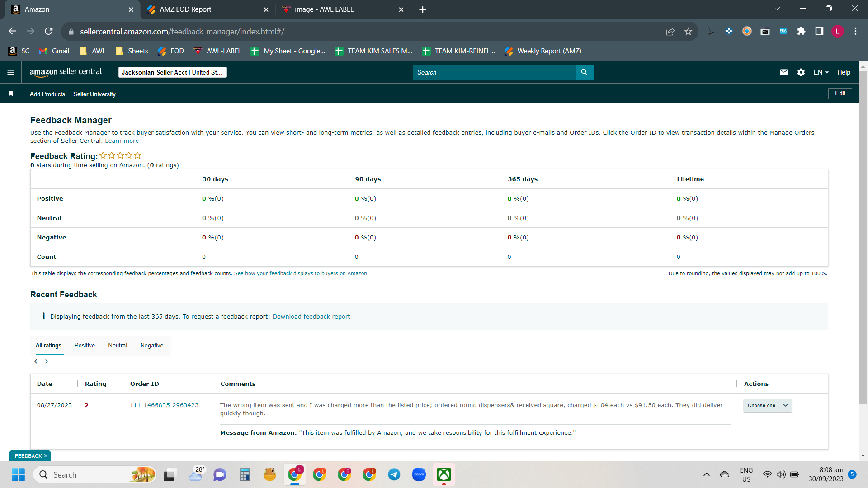Open the browser extensions puzzle icon
Screen dimensions: 868x488
click(801, 31)
